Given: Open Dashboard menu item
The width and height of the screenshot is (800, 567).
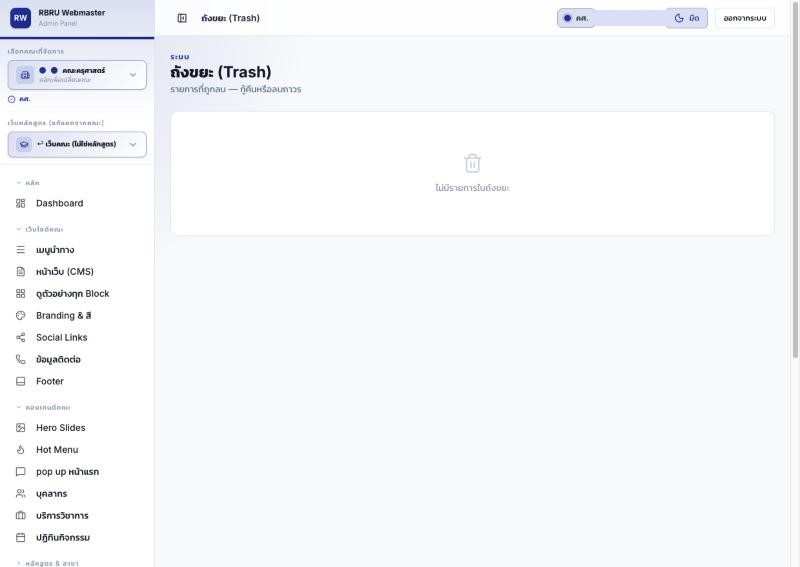Looking at the screenshot, I should [77, 203].
